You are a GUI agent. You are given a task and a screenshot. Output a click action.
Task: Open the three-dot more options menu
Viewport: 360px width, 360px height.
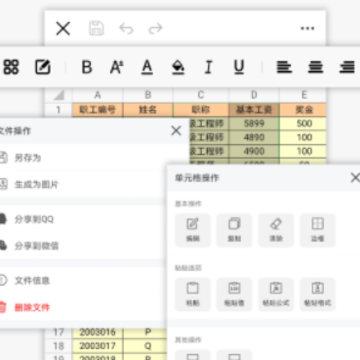307,28
